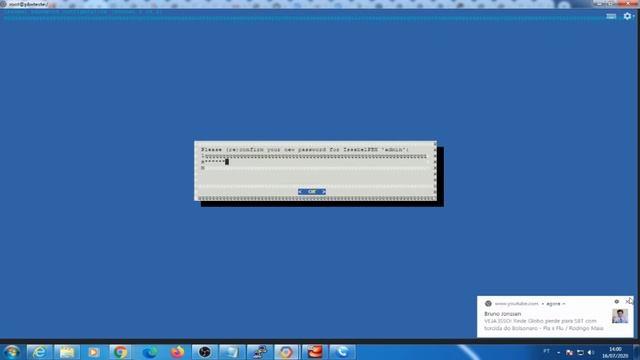Open the terminal settings gear menu
Image resolution: width=640 pixels, height=360 pixels.
pyautogui.click(x=628, y=16)
